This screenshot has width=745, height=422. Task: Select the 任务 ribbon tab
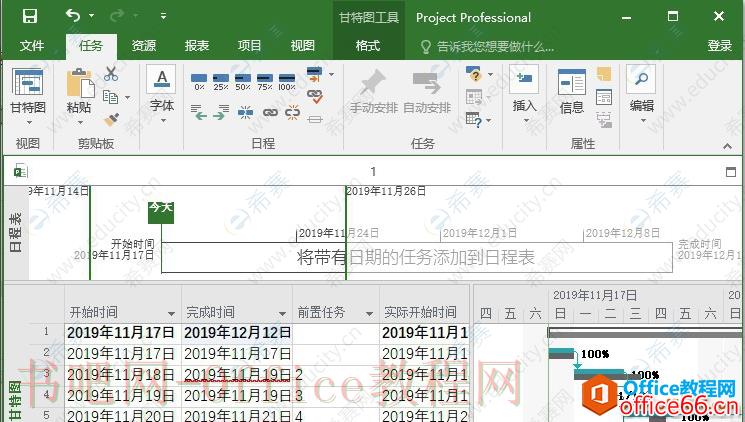click(91, 46)
